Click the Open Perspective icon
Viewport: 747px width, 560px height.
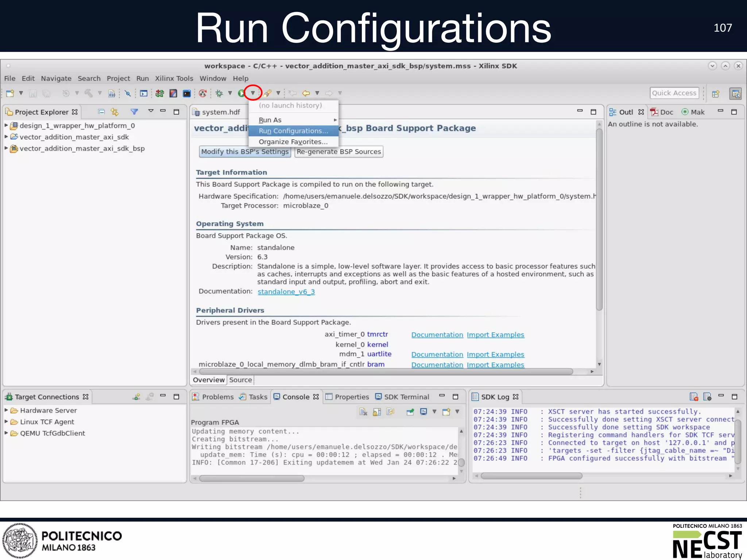(x=716, y=94)
